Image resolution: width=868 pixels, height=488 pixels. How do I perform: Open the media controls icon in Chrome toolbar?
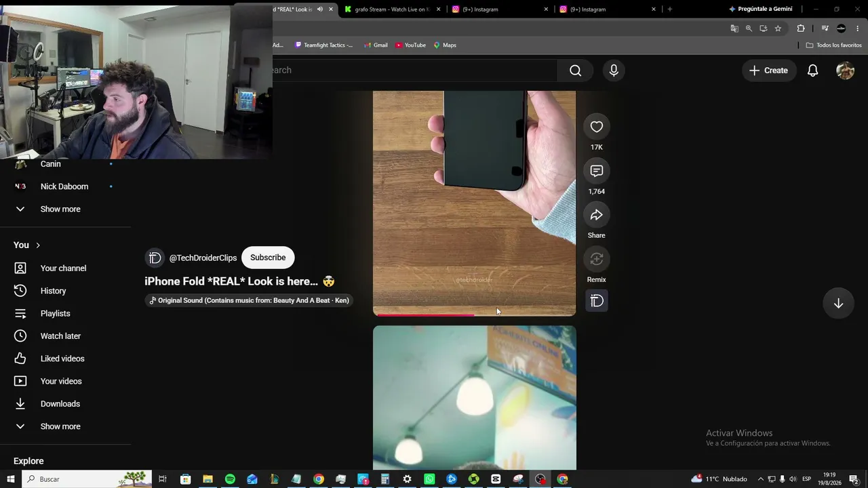tap(825, 28)
